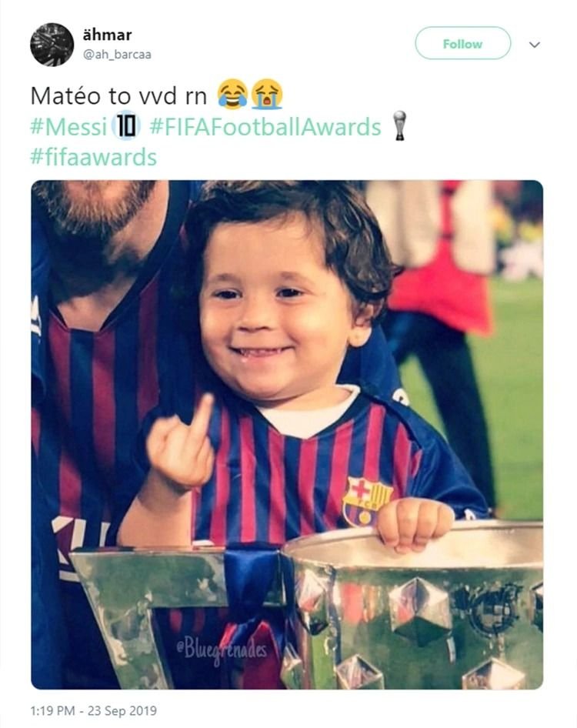Open the ähmar profile avatar
This screenshot has height=728, width=577.
click(52, 45)
